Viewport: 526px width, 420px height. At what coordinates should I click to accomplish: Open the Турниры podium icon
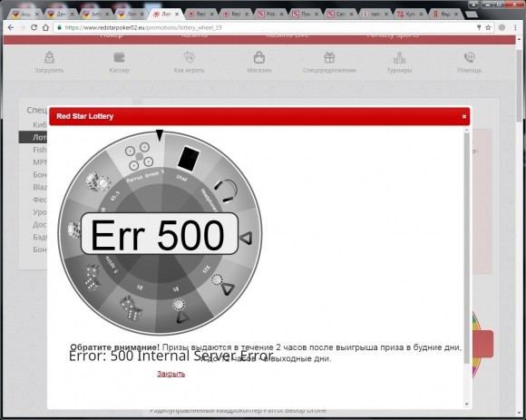(399, 57)
